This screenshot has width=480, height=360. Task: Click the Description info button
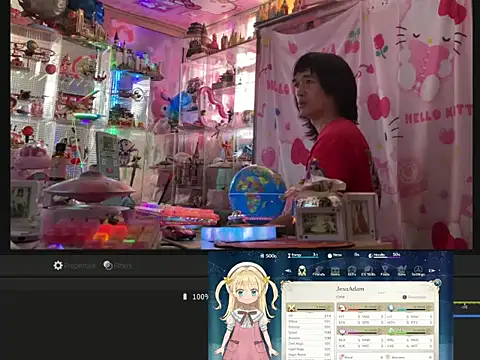[414, 297]
